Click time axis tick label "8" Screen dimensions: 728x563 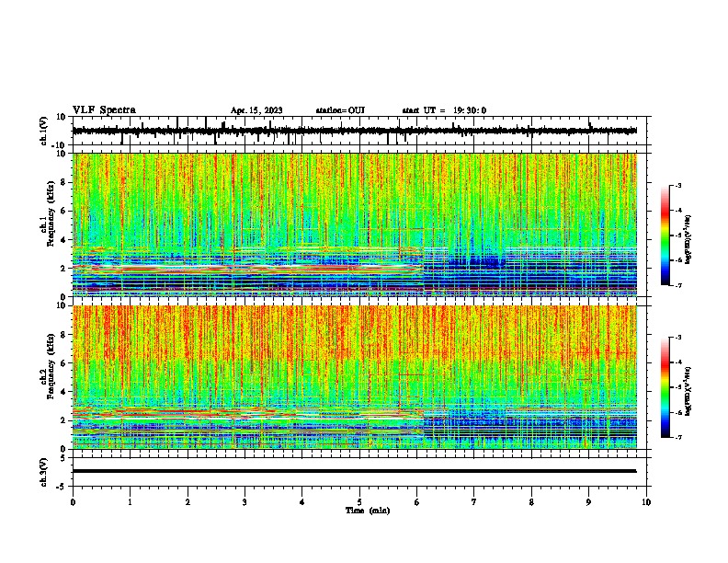[x=531, y=502]
